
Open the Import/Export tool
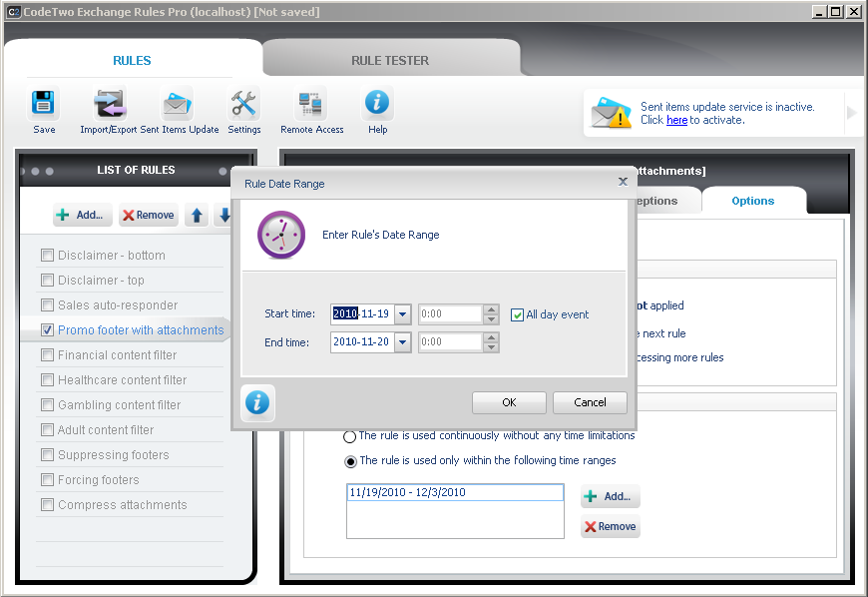point(110,104)
